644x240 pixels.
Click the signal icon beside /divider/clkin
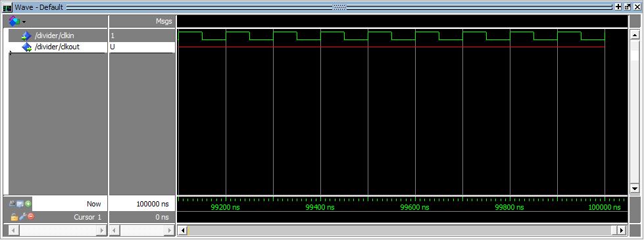click(27, 36)
